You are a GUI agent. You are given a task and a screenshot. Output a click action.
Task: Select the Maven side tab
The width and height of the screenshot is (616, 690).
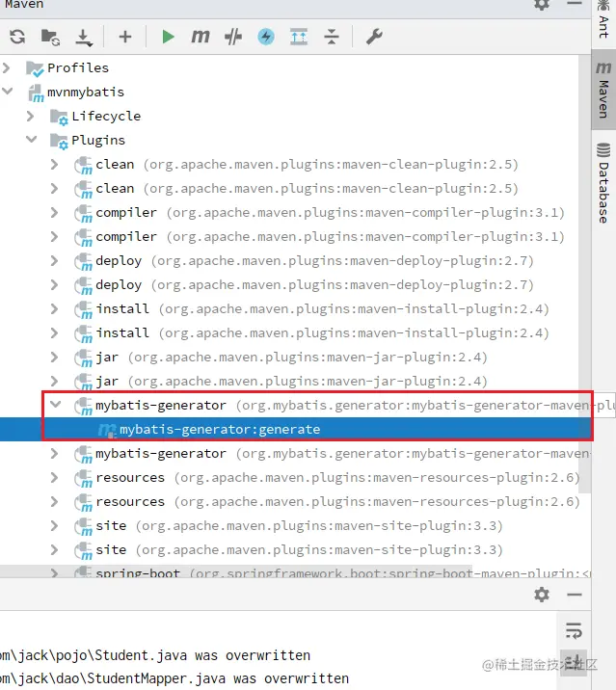click(x=603, y=90)
